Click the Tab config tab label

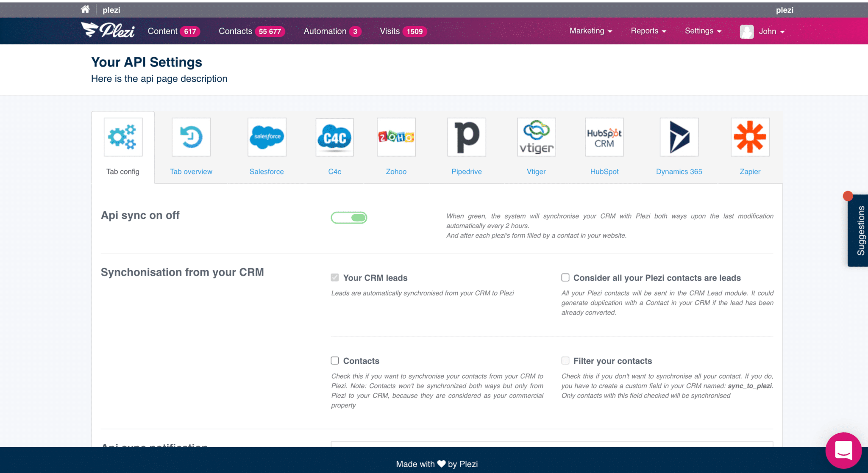tap(123, 171)
